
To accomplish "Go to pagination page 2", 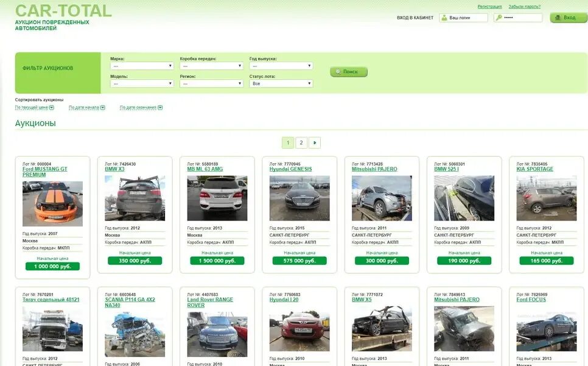I will click(301, 143).
